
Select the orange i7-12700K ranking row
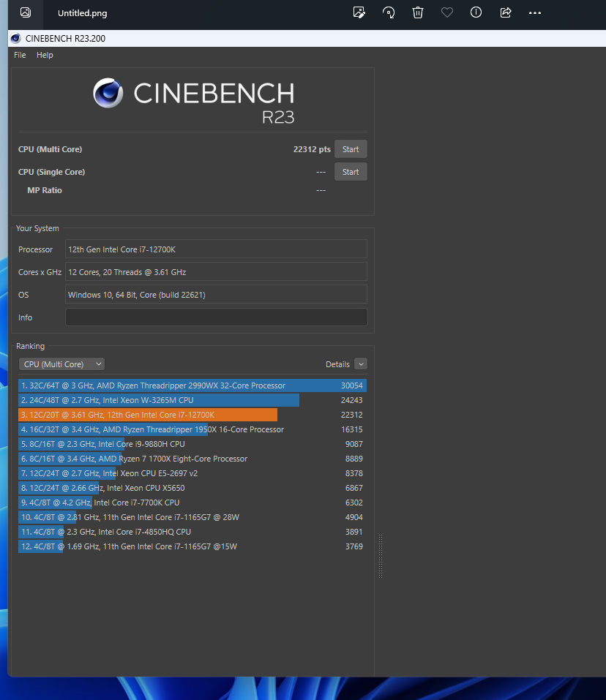(192, 415)
